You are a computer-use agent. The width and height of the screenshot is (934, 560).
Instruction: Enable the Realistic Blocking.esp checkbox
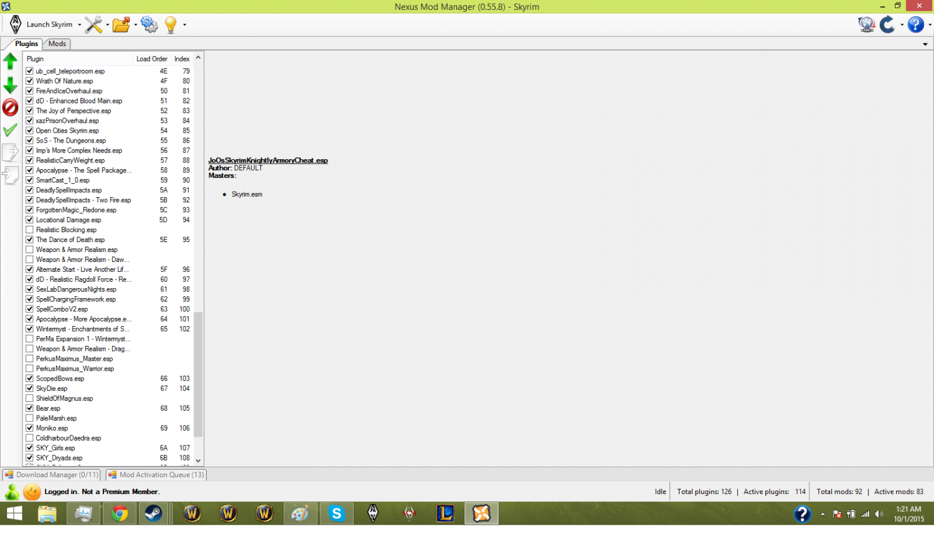pos(29,230)
